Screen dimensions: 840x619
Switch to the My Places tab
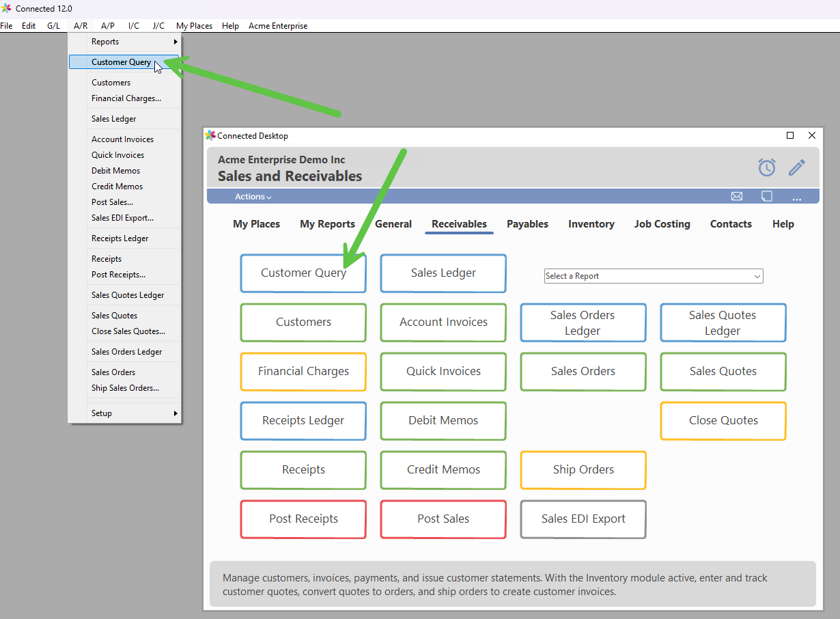[x=257, y=224]
